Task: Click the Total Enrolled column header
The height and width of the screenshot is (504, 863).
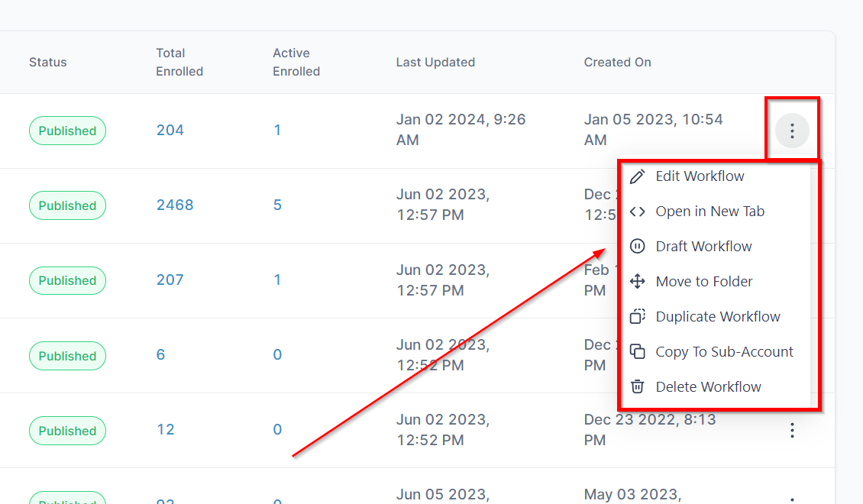Action: [179, 62]
